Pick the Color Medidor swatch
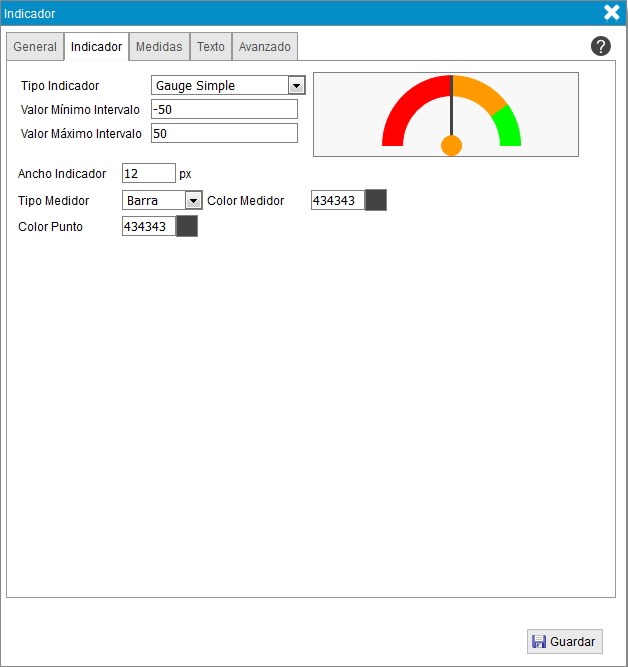Image resolution: width=628 pixels, height=667 pixels. click(x=376, y=200)
